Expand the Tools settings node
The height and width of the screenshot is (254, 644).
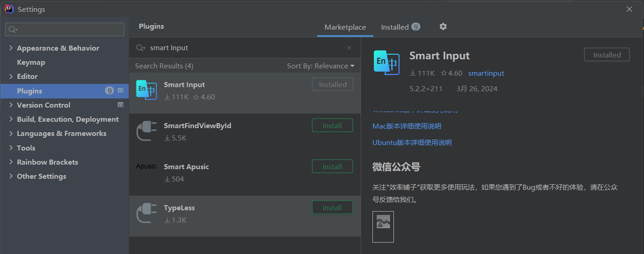point(11,148)
